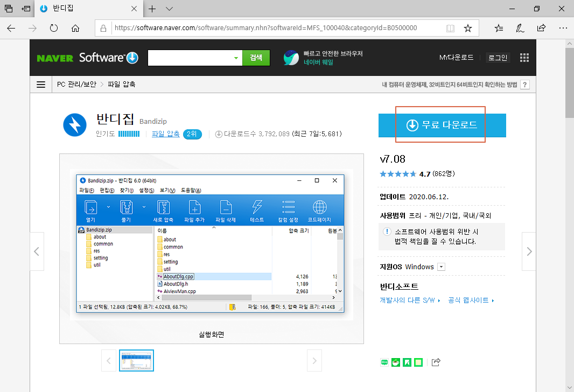Go to browser home page icon

[x=75, y=28]
